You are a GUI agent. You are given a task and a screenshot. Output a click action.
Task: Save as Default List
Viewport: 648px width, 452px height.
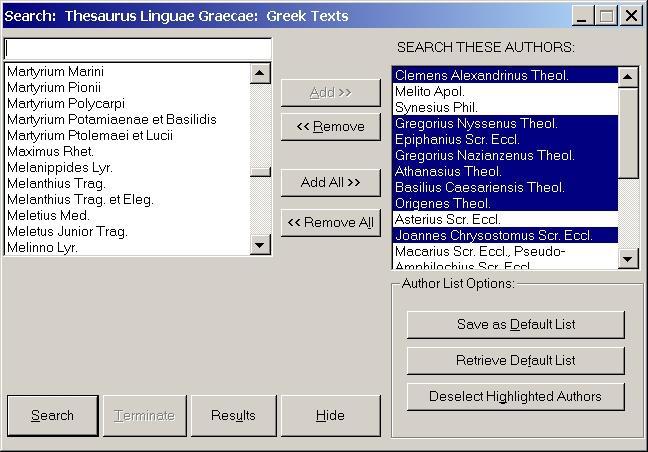[x=516, y=325]
